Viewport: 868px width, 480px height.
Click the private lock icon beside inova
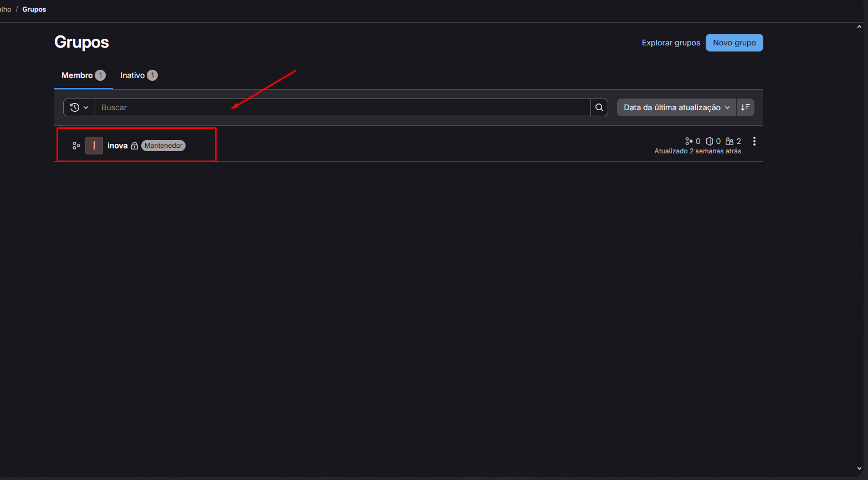point(135,146)
